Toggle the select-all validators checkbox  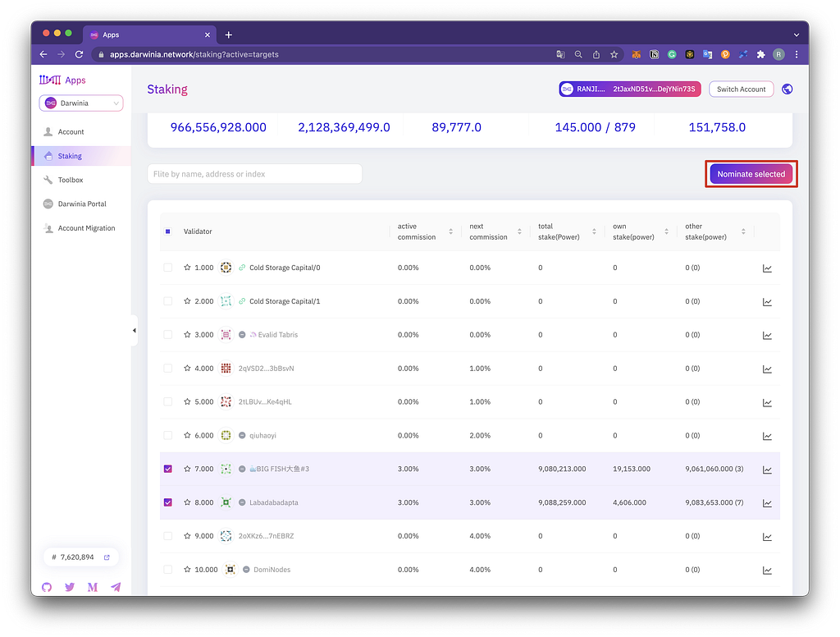[x=167, y=231]
